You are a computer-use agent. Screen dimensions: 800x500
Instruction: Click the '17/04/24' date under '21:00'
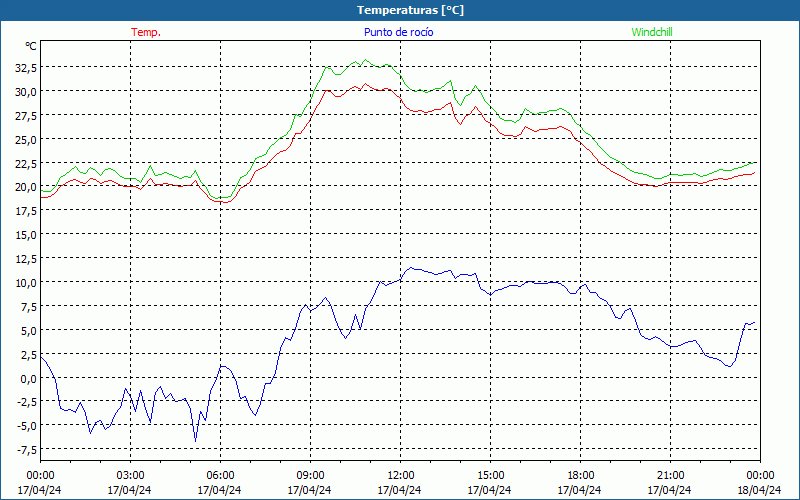pyautogui.click(x=669, y=490)
